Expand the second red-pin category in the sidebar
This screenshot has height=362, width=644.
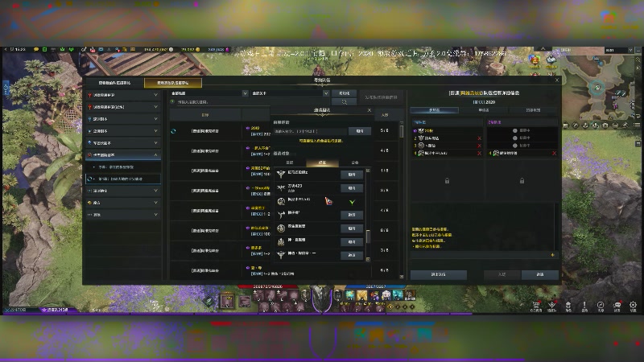coord(123,107)
